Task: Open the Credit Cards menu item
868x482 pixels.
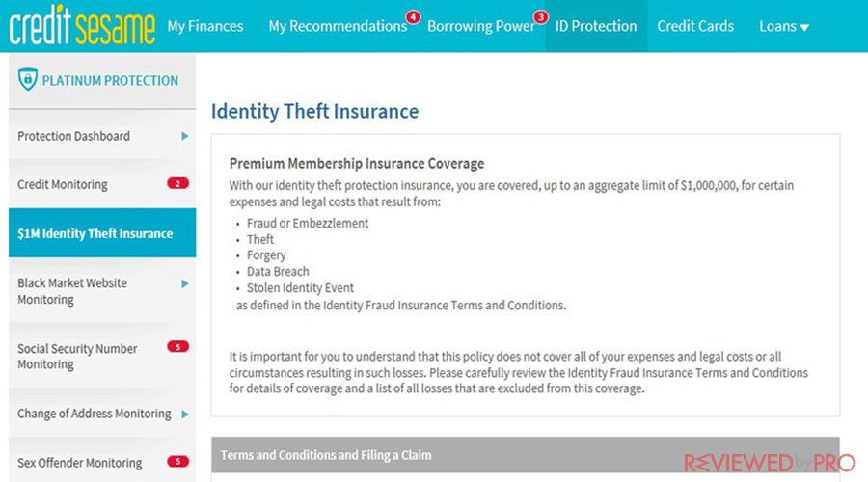Action: (x=695, y=26)
